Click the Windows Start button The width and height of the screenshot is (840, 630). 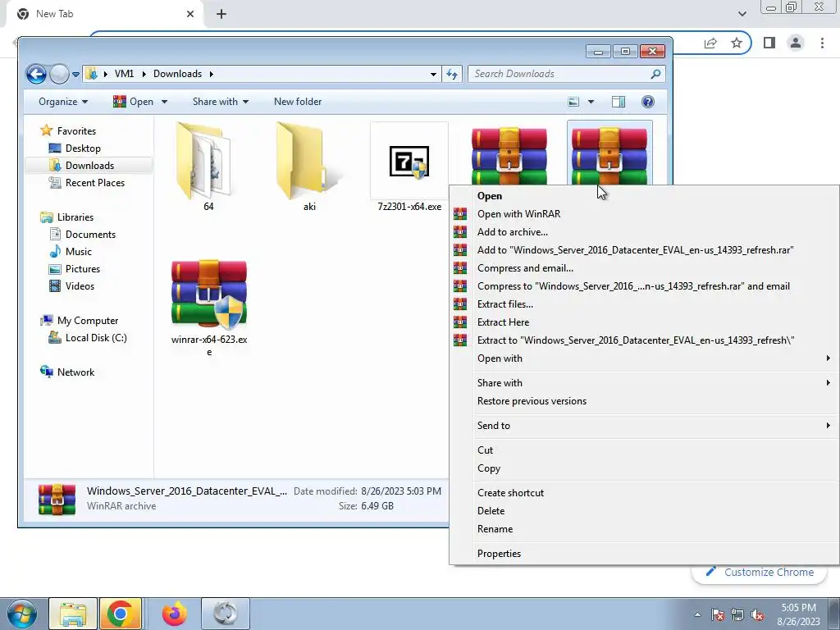tap(21, 614)
